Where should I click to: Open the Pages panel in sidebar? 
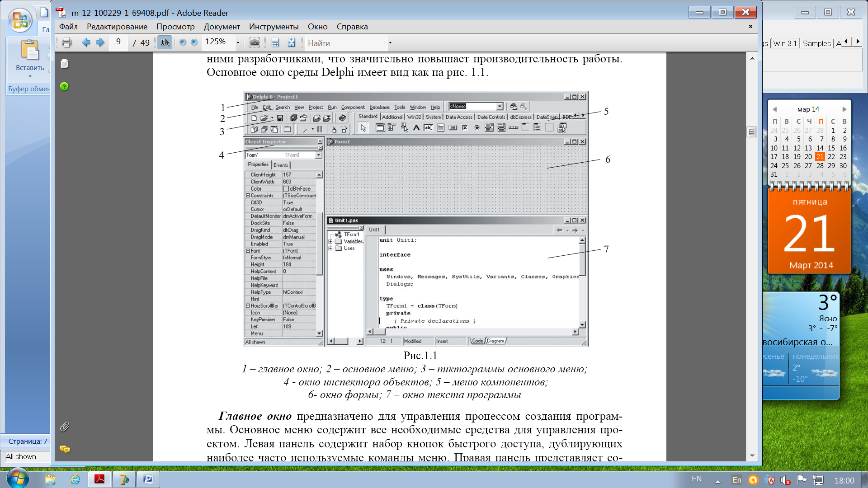pyautogui.click(x=65, y=64)
